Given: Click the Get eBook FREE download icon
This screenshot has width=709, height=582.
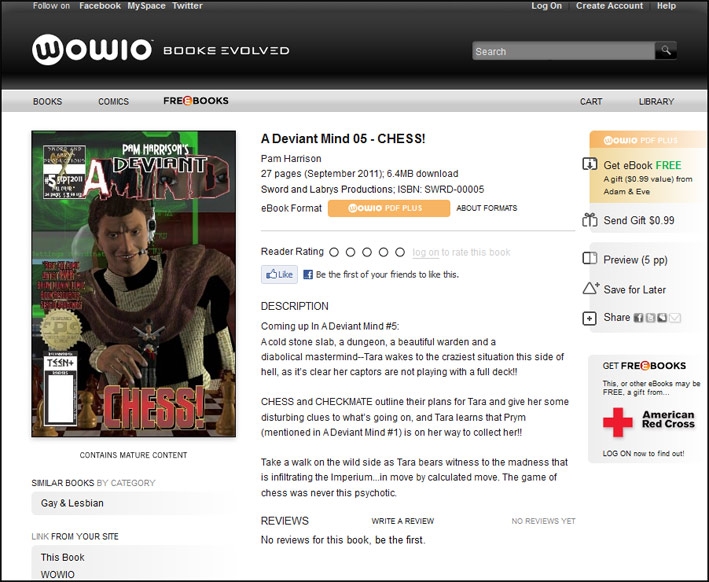Looking at the screenshot, I should pyautogui.click(x=590, y=164).
